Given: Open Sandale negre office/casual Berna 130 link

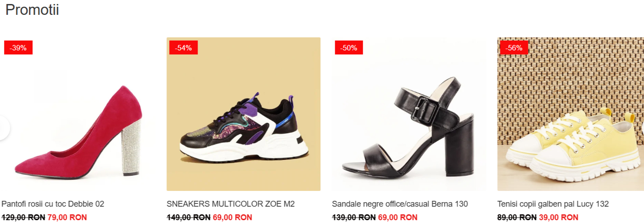Looking at the screenshot, I should pos(400,204).
